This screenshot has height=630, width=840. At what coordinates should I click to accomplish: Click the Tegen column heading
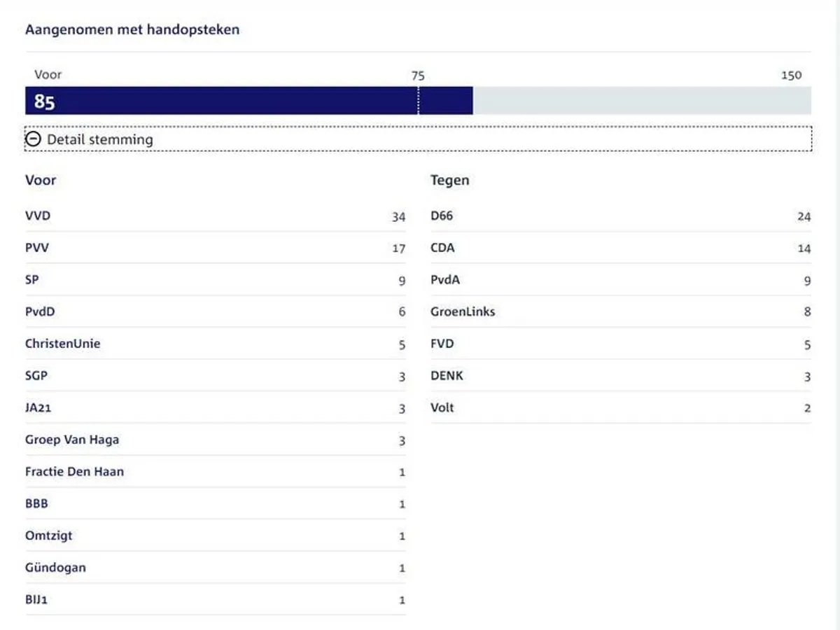tap(449, 180)
